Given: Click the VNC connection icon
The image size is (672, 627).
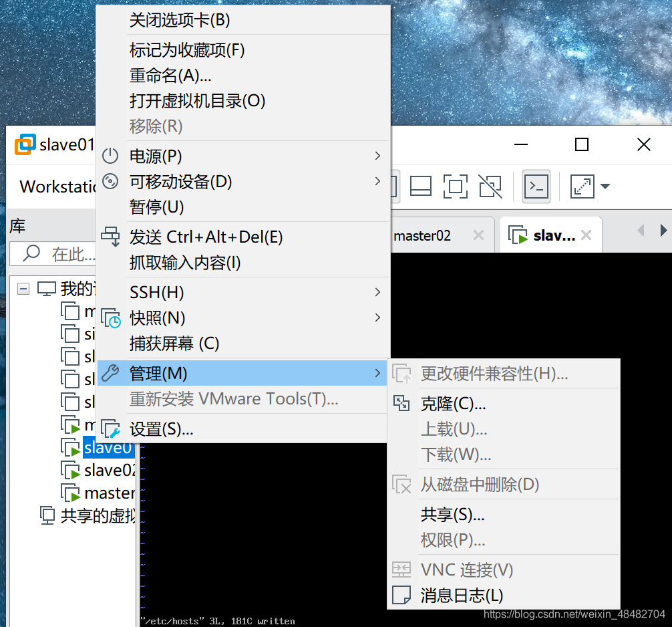Looking at the screenshot, I should pos(401,570).
